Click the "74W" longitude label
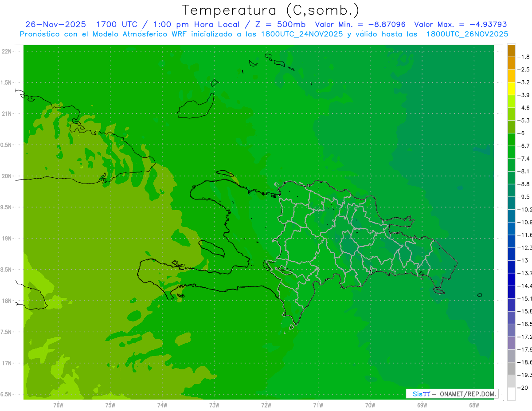This screenshot has width=532, height=411. pos(162,405)
